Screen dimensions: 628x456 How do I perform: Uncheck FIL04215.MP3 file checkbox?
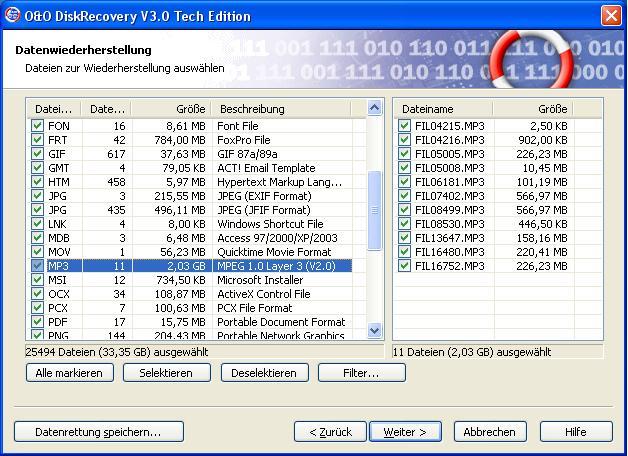click(404, 126)
